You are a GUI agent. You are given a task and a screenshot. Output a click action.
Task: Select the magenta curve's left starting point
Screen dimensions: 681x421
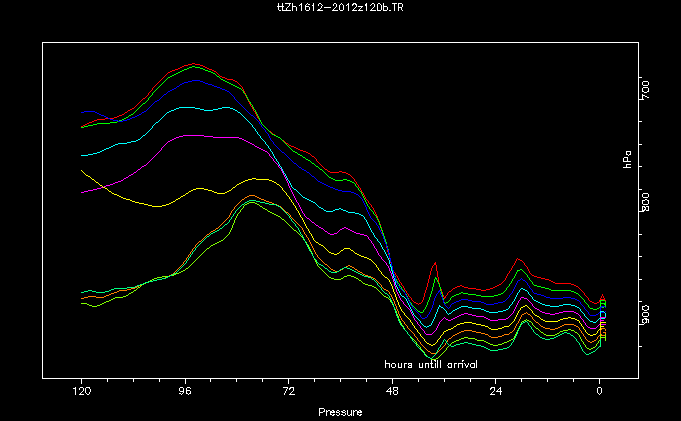coord(82,191)
